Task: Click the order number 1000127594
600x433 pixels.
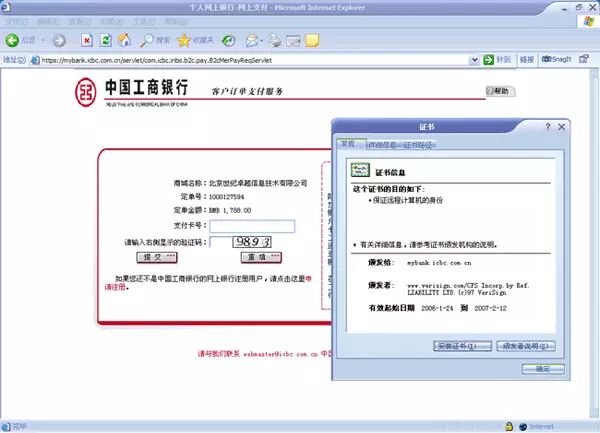Action: point(226,197)
